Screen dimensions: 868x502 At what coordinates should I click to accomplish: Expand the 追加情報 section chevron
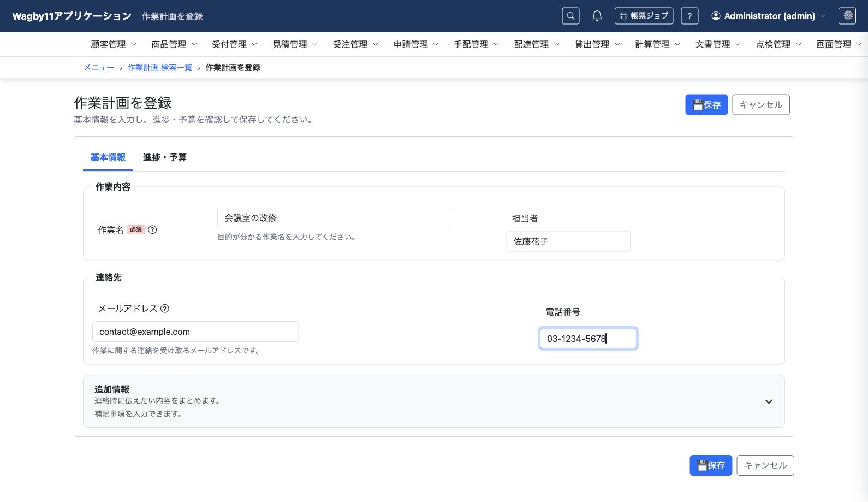[x=769, y=401]
